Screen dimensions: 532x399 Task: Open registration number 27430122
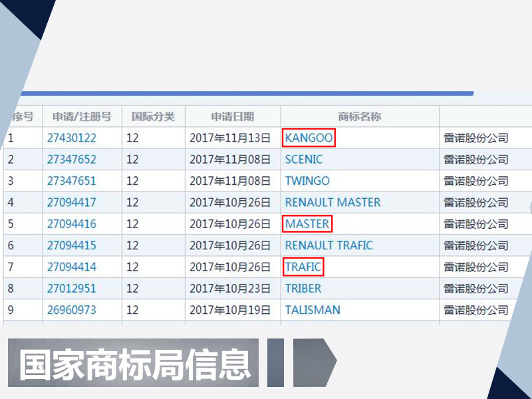(72, 138)
